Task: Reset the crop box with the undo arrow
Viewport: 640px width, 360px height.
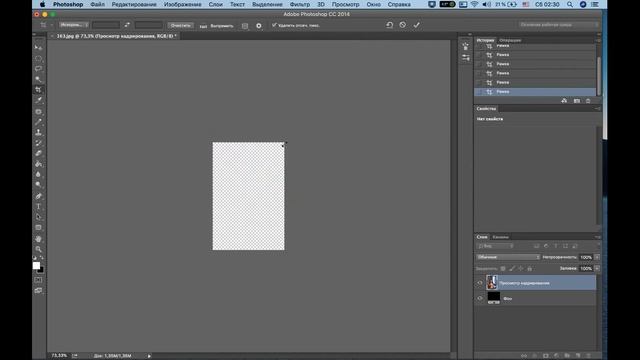Action: pos(389,25)
